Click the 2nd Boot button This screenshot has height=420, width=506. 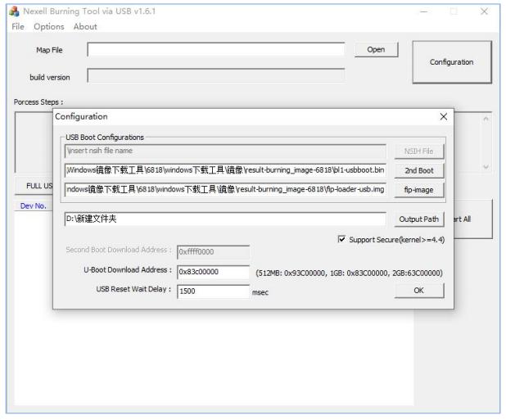pos(419,170)
